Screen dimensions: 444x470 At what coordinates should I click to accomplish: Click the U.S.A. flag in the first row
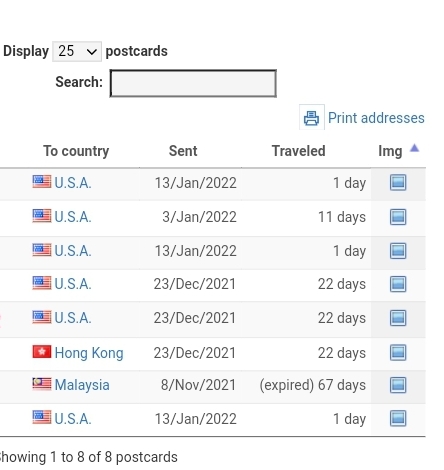point(42,182)
